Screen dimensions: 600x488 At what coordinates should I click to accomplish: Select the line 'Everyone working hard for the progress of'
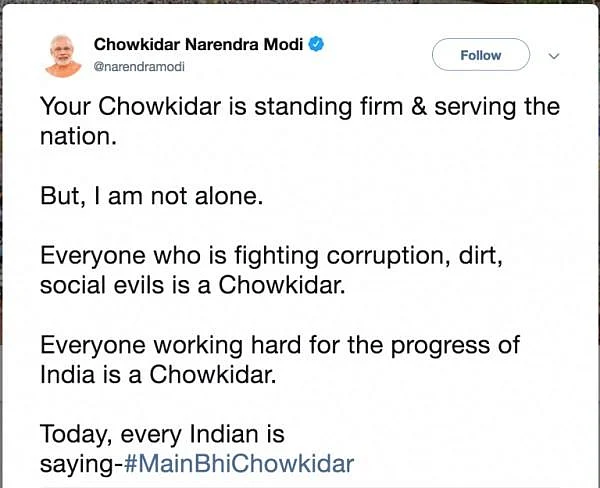280,345
